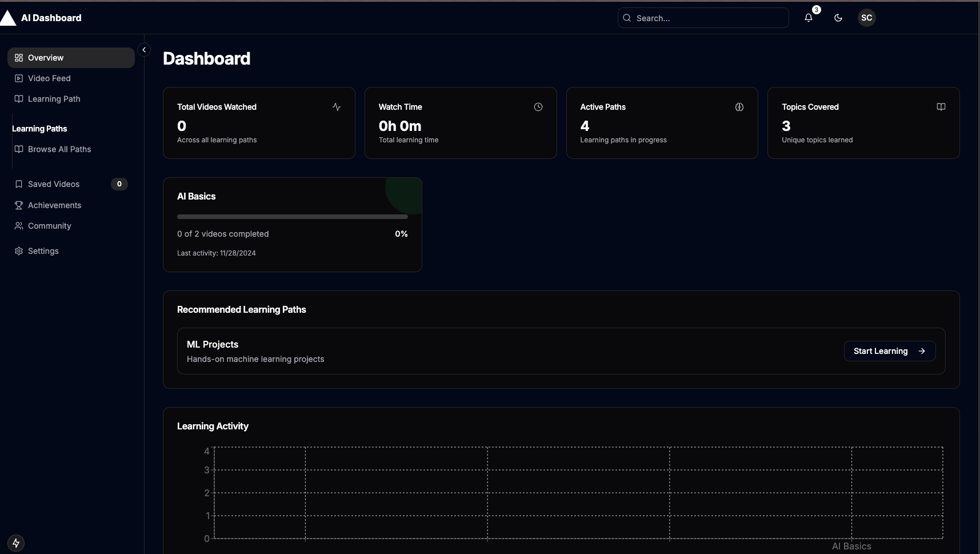
Task: Click the Community people icon
Action: tap(19, 226)
